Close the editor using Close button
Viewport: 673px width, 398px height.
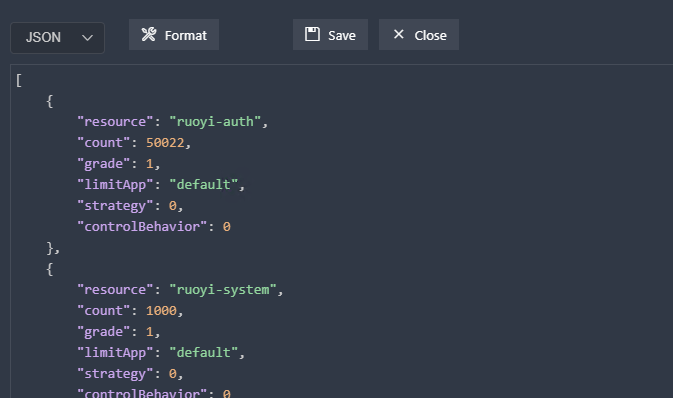(419, 34)
